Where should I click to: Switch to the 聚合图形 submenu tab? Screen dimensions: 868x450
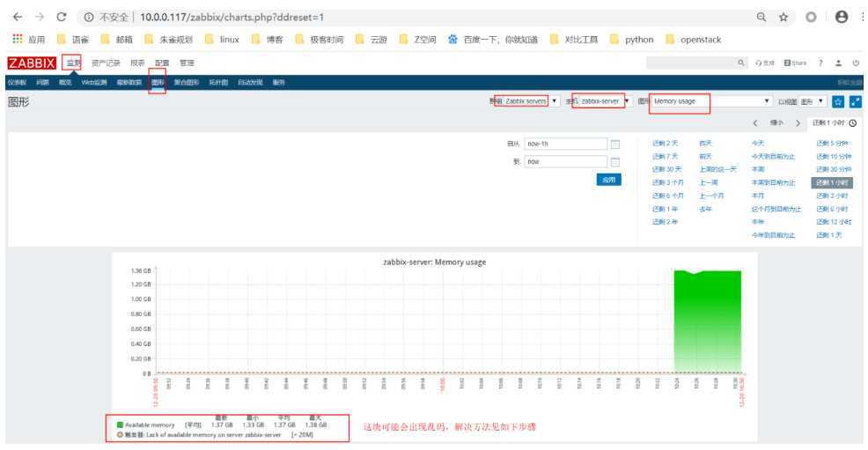pos(186,83)
